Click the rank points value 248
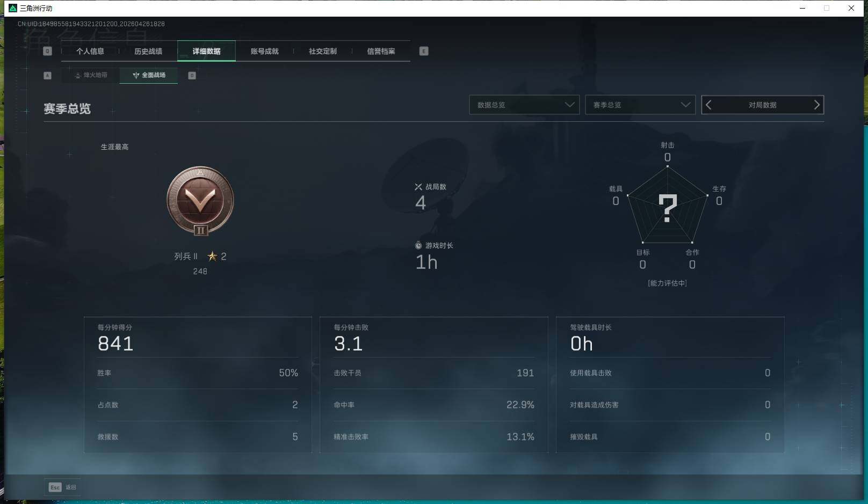The image size is (868, 504). point(200,272)
